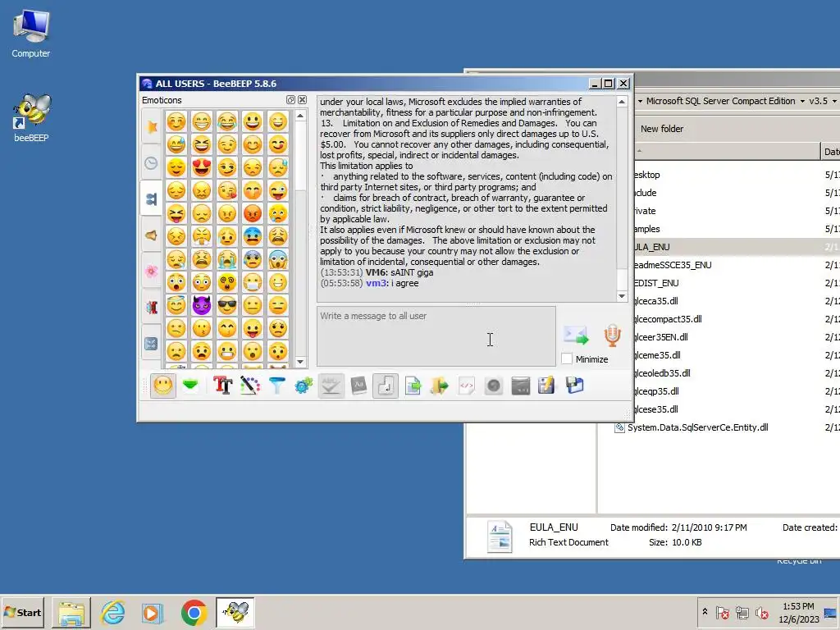This screenshot has height=630, width=840.
Task: Expand v3.5 breadcrumb dropdown in Explorer
Action: (x=834, y=101)
